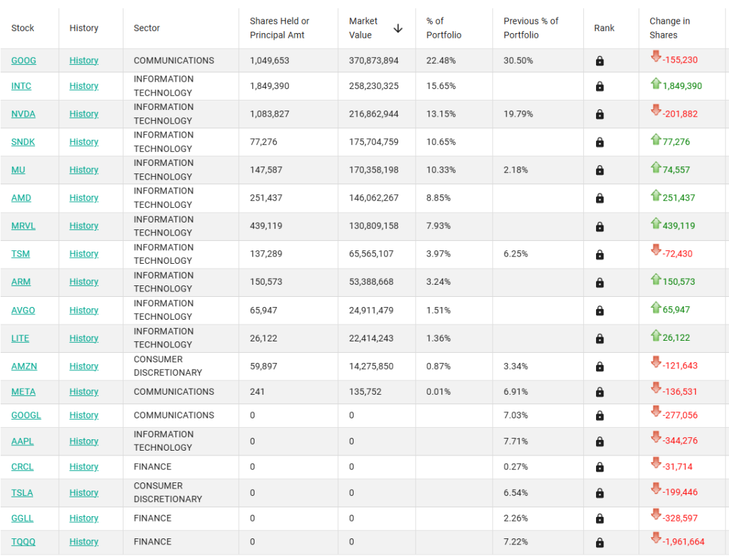Open the GOOG stock link
Screen dimensions: 729x560
pyautogui.click(x=24, y=61)
